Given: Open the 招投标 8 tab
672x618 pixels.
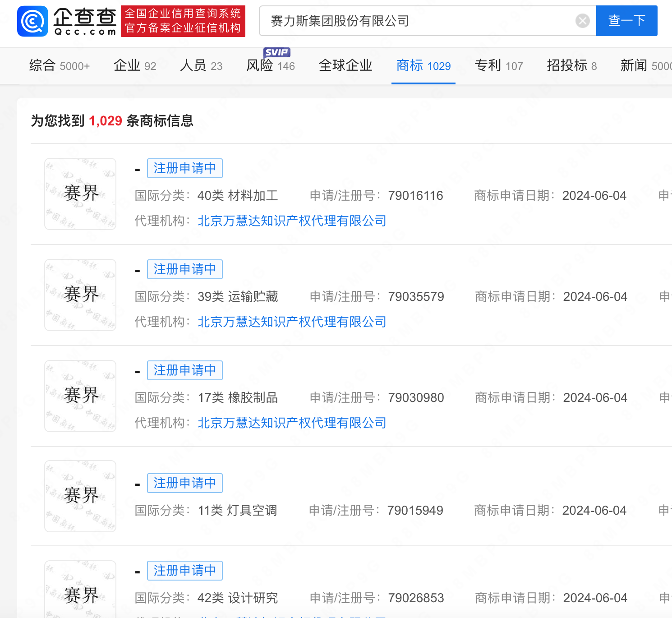Looking at the screenshot, I should point(571,66).
